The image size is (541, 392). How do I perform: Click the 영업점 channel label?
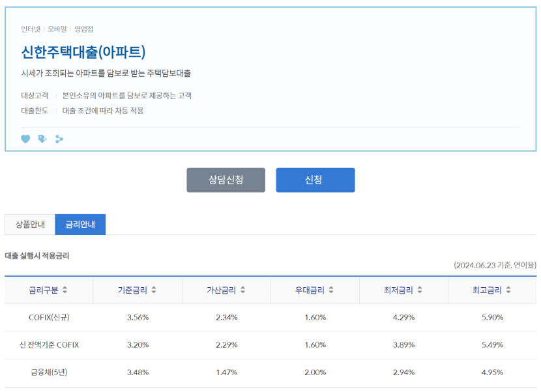[x=84, y=29]
